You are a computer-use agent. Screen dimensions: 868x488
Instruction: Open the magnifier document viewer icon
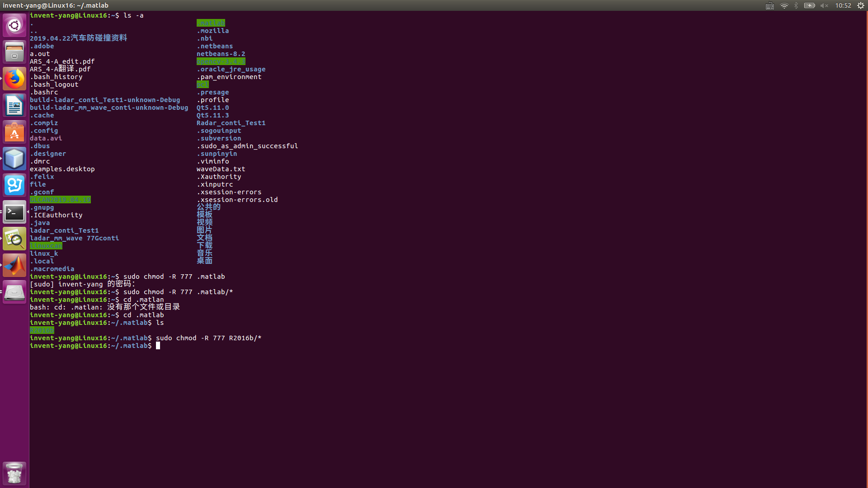[14, 239]
